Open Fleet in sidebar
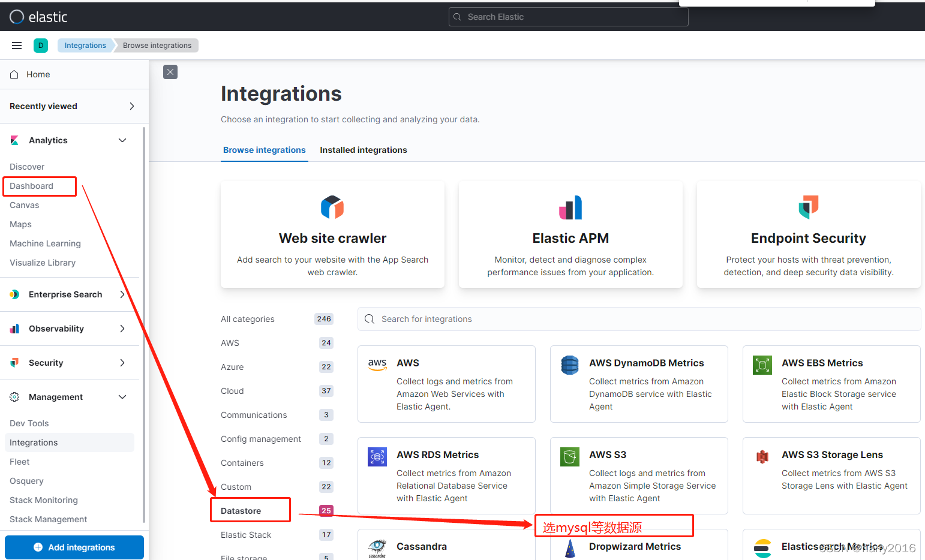925x560 pixels. point(19,462)
